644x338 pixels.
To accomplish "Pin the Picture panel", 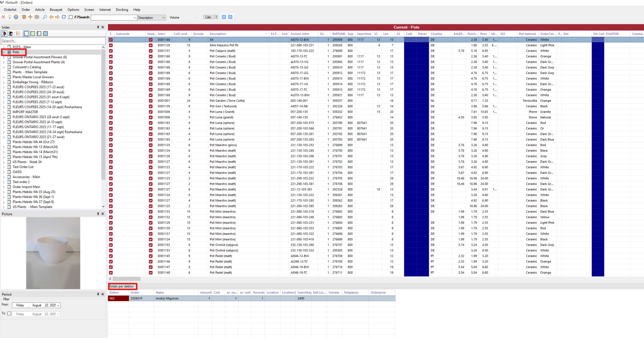I will tap(98, 214).
